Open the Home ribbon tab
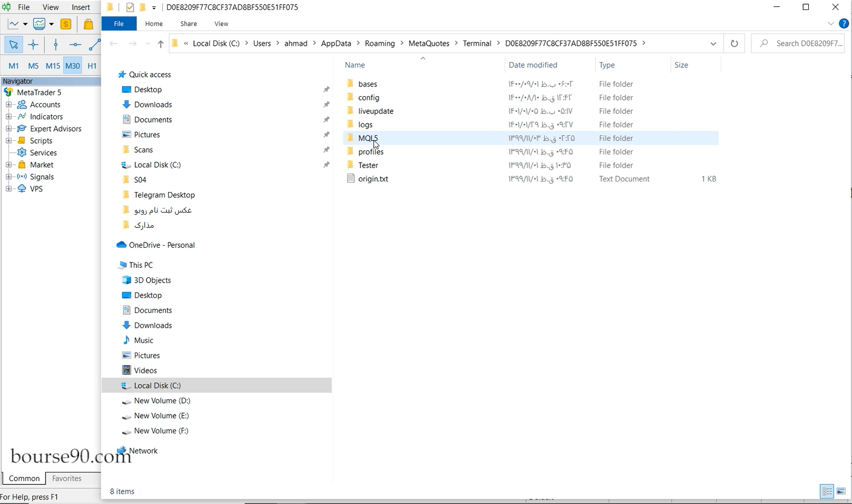 pyautogui.click(x=154, y=24)
